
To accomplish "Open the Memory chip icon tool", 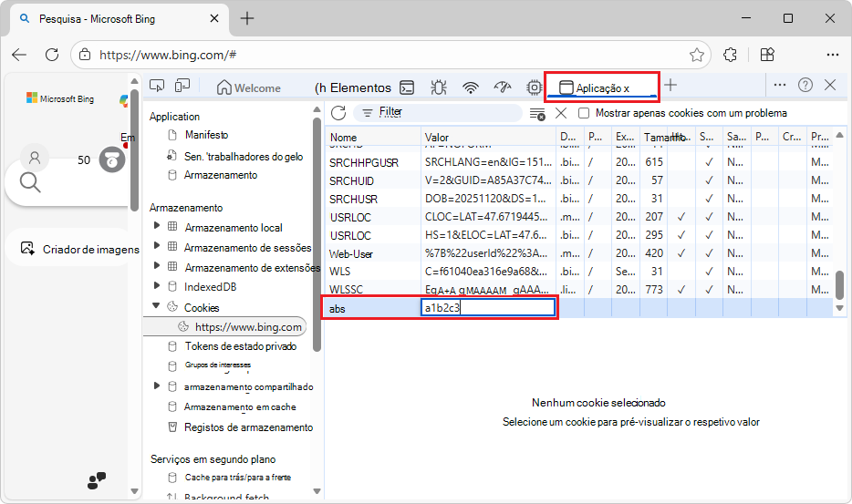I will pos(535,87).
